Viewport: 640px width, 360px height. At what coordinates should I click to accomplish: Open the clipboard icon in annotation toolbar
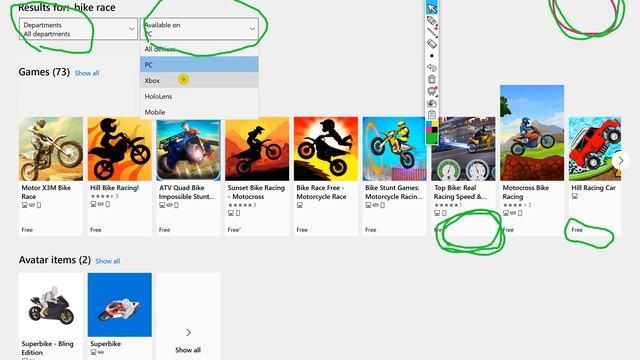432,115
